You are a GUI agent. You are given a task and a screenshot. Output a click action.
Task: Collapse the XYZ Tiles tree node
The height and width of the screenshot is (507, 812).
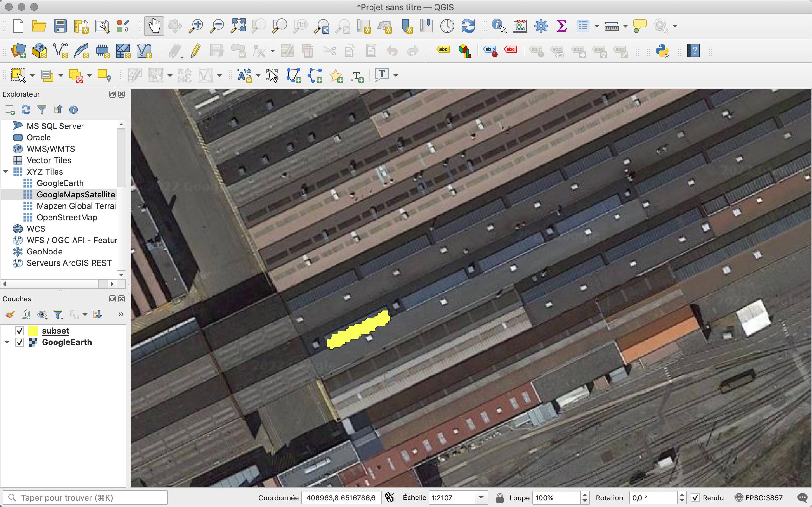coord(6,172)
